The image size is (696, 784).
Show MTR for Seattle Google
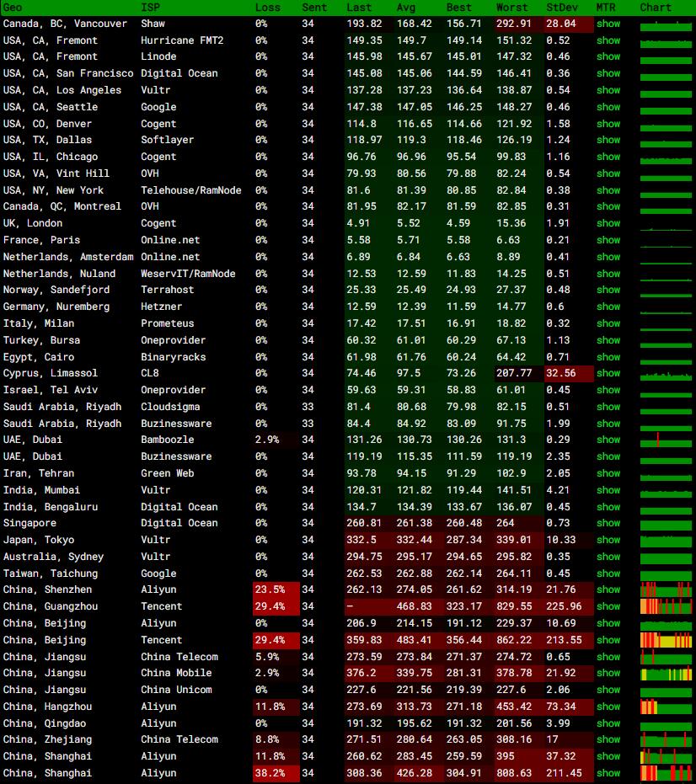[x=608, y=107]
